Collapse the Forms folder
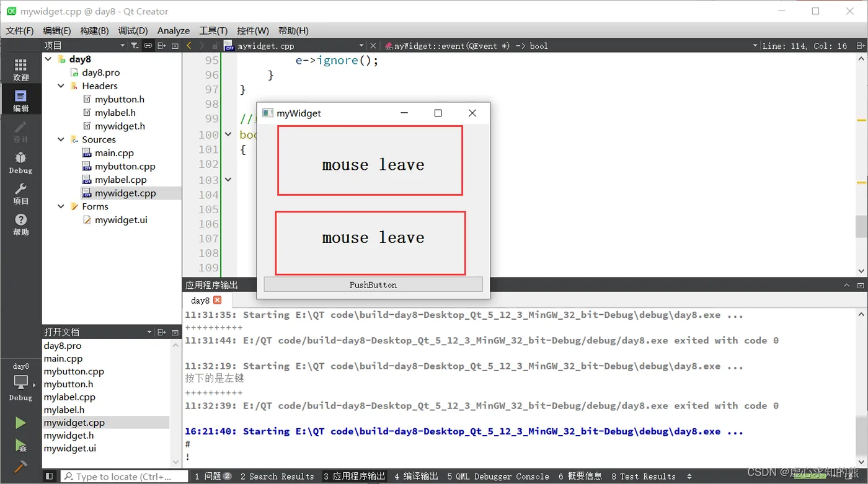 pyautogui.click(x=61, y=206)
